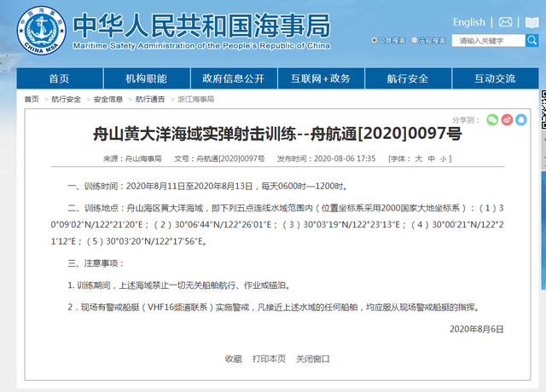The width and height of the screenshot is (546, 392).
Task: Open the 互动交流 navigation tab
Action: click(495, 78)
